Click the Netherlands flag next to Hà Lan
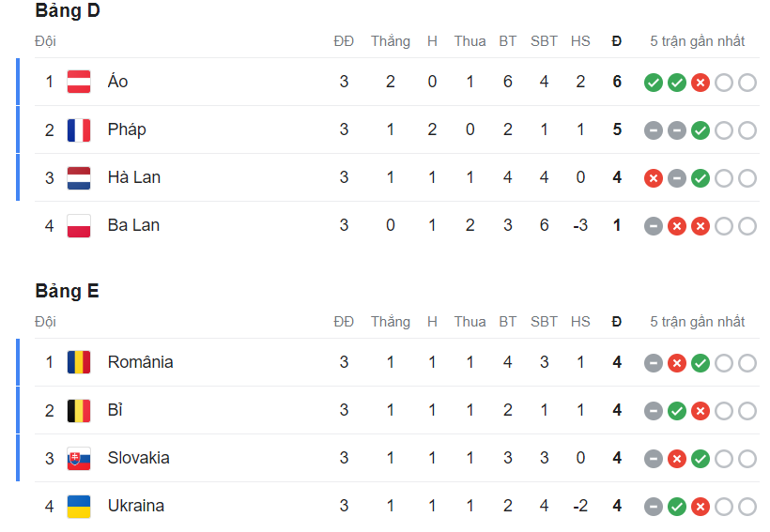Image resolution: width=770 pixels, height=532 pixels. click(x=79, y=177)
